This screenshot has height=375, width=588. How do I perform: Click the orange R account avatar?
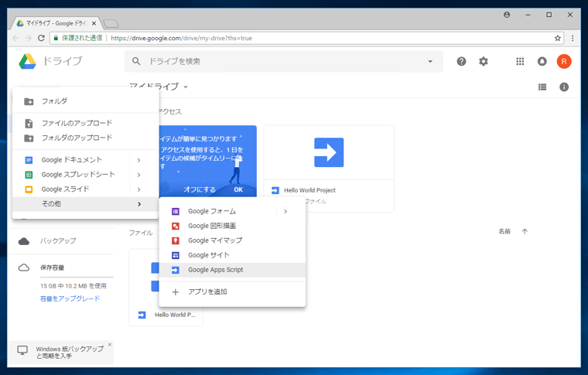click(x=563, y=61)
